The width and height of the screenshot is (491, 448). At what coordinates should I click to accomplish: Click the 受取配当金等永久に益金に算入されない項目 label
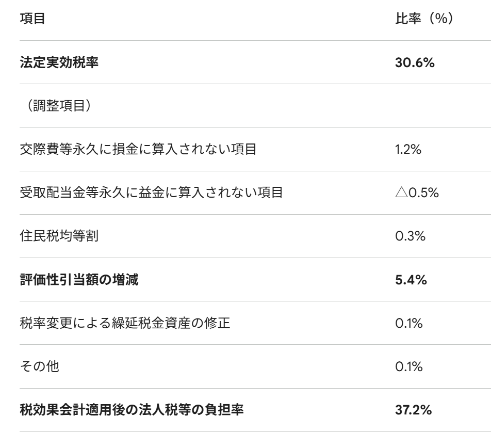tap(151, 193)
